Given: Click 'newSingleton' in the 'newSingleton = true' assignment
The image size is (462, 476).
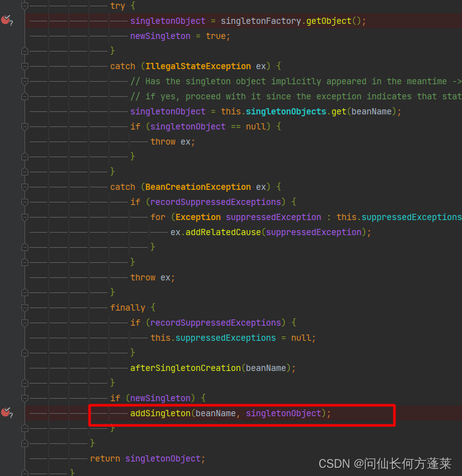Looking at the screenshot, I should pos(160,36).
